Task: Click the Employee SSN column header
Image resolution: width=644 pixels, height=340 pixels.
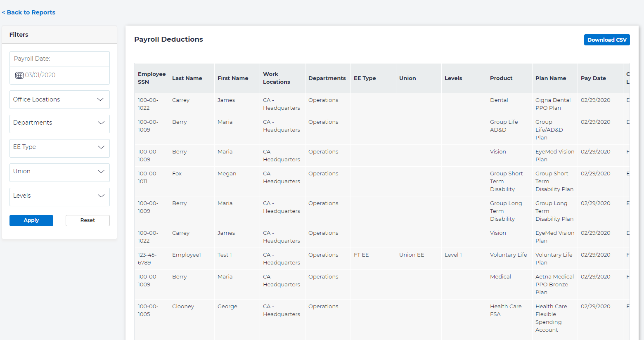Action: [152, 78]
